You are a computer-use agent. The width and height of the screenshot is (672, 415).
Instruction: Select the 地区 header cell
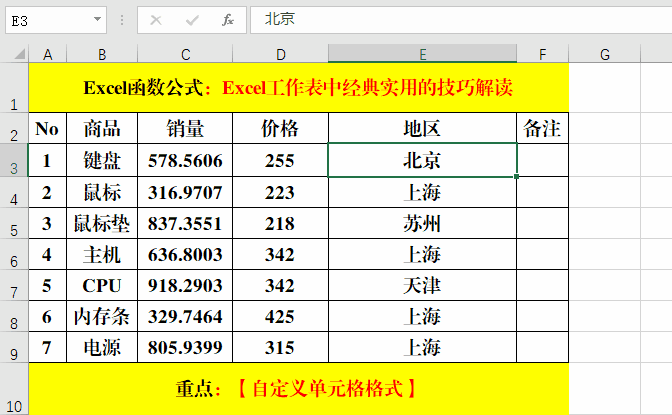tap(423, 128)
